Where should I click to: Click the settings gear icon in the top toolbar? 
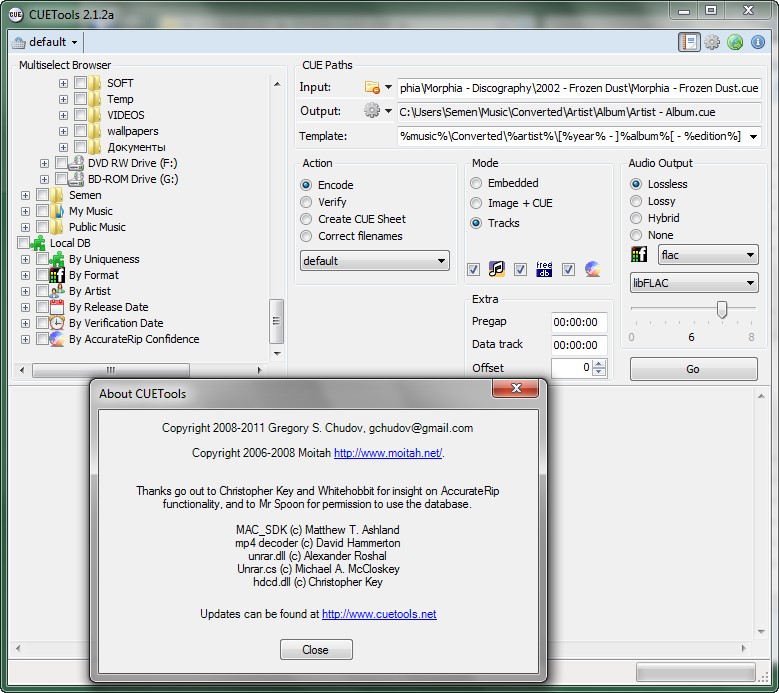[712, 42]
